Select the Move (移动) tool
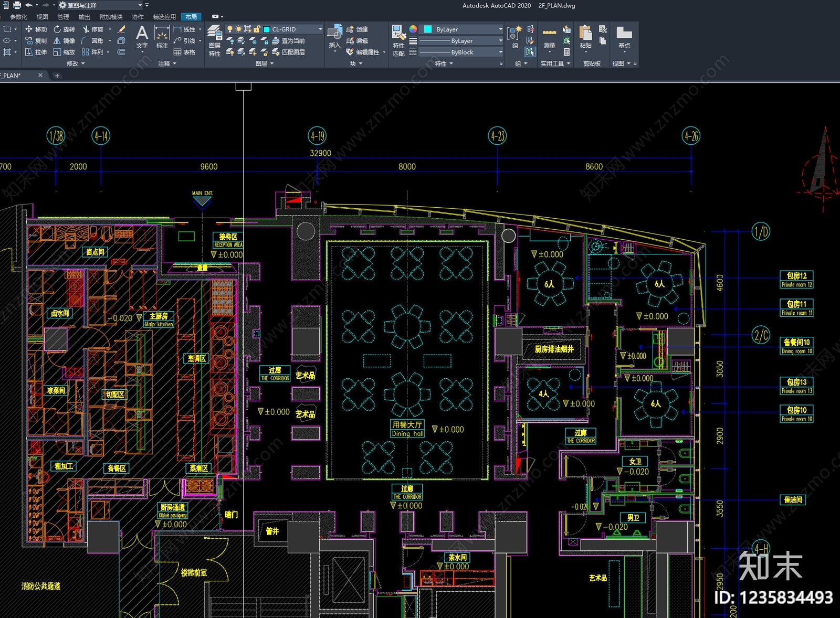The height and width of the screenshot is (618, 840). pos(36,29)
